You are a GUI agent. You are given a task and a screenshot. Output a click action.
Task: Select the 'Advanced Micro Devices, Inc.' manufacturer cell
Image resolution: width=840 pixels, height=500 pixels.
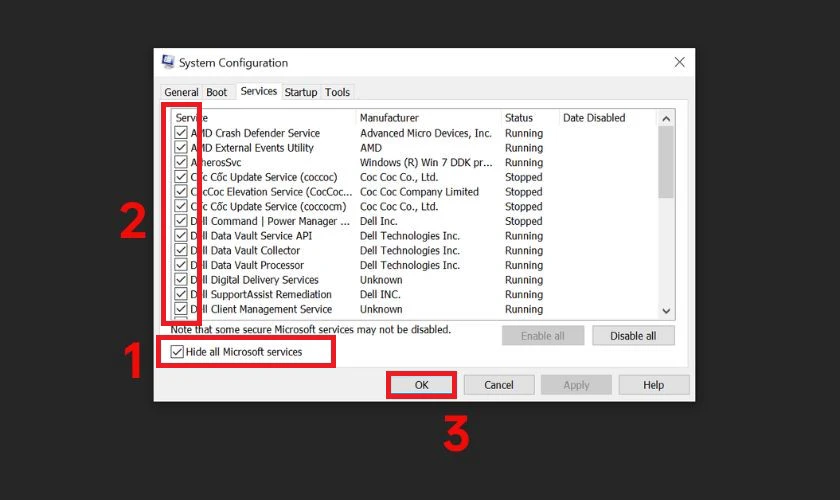[x=425, y=133]
